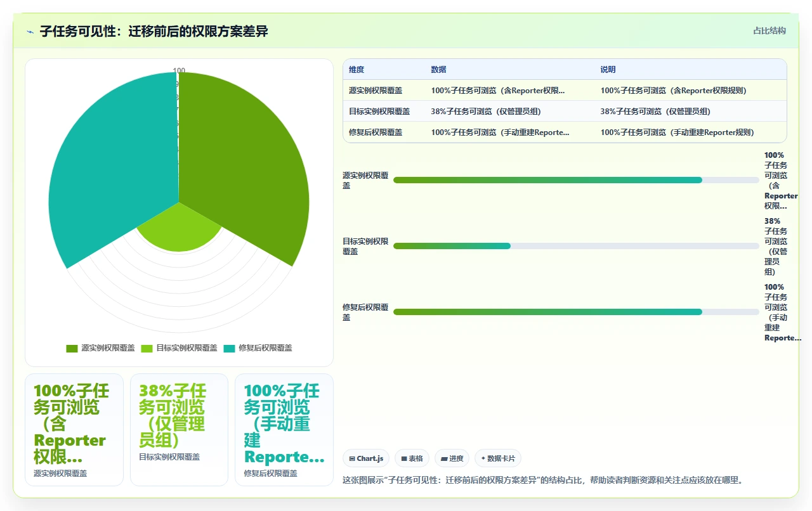
Task: Click the description text below the tags
Action: tap(542, 481)
